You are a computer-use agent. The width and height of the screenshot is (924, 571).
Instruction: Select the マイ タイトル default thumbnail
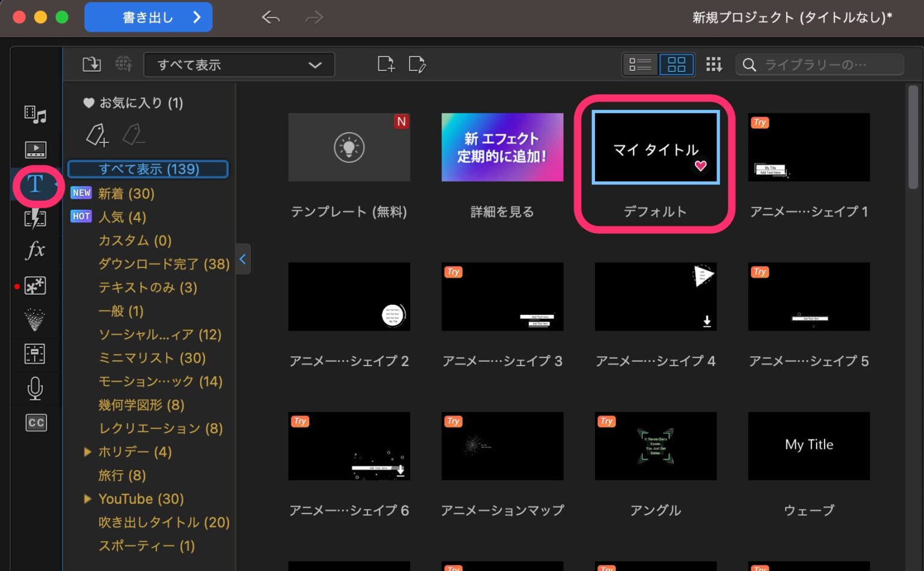655,147
